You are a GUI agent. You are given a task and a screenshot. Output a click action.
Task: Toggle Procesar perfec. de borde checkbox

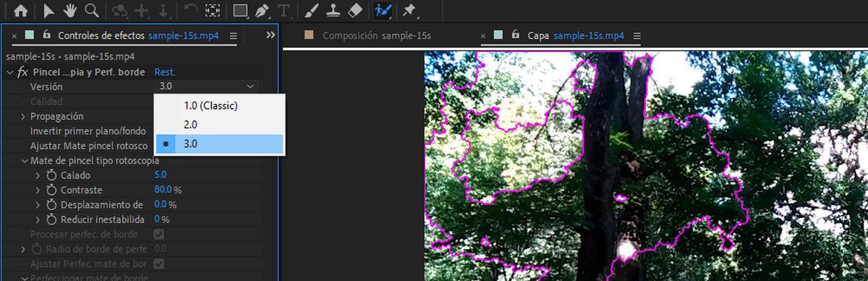click(x=159, y=235)
